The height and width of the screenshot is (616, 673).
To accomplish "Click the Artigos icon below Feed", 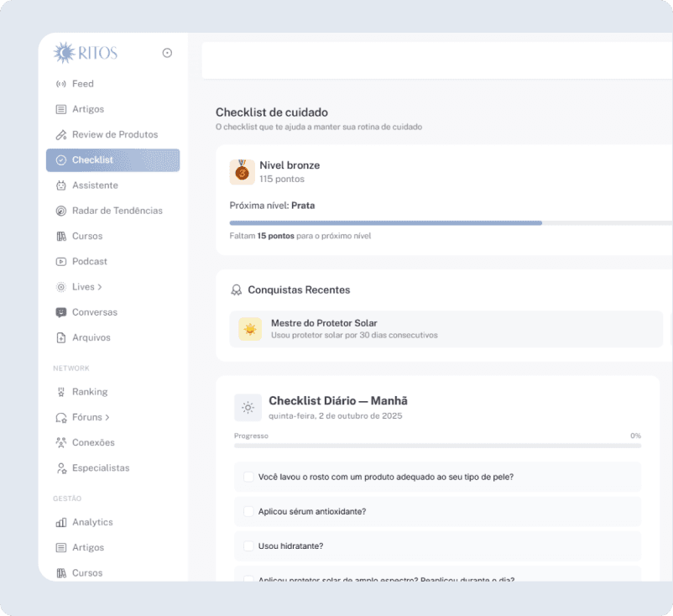I will (x=61, y=109).
